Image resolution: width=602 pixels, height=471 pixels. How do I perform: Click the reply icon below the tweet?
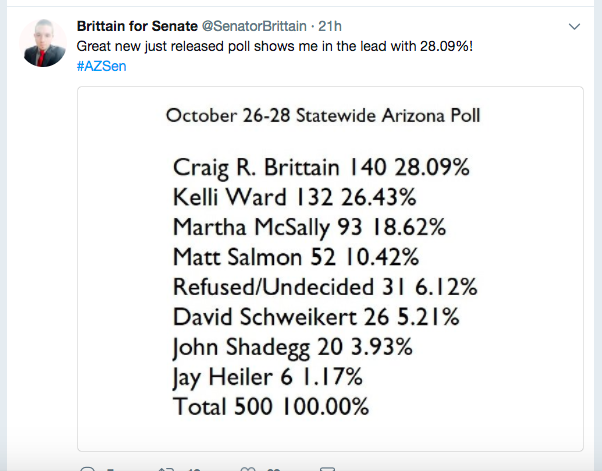tap(88, 468)
